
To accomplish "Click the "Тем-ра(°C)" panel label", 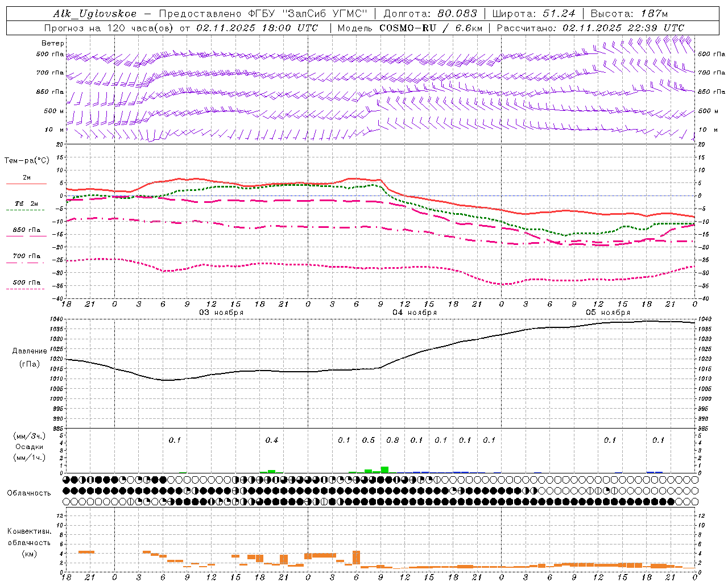I will tap(27, 161).
